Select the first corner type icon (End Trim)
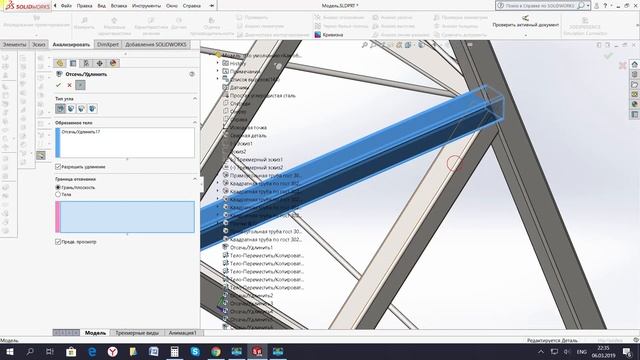This screenshot has width=640, height=360. (60, 109)
